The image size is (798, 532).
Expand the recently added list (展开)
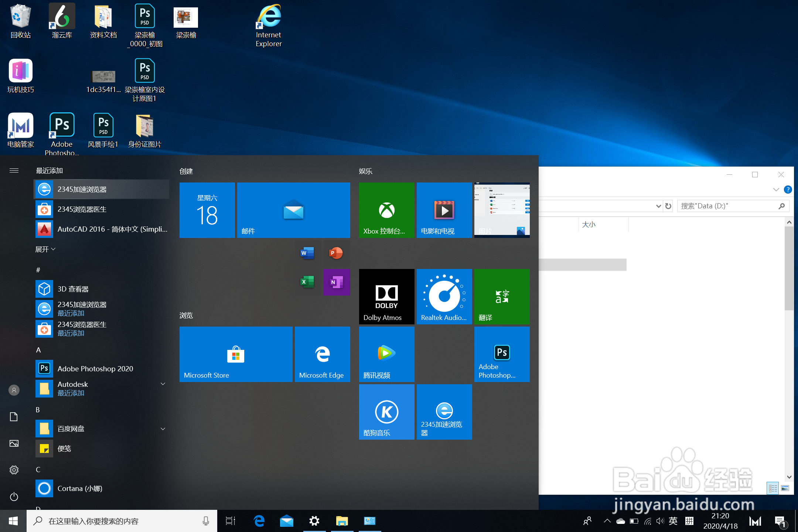[45, 249]
